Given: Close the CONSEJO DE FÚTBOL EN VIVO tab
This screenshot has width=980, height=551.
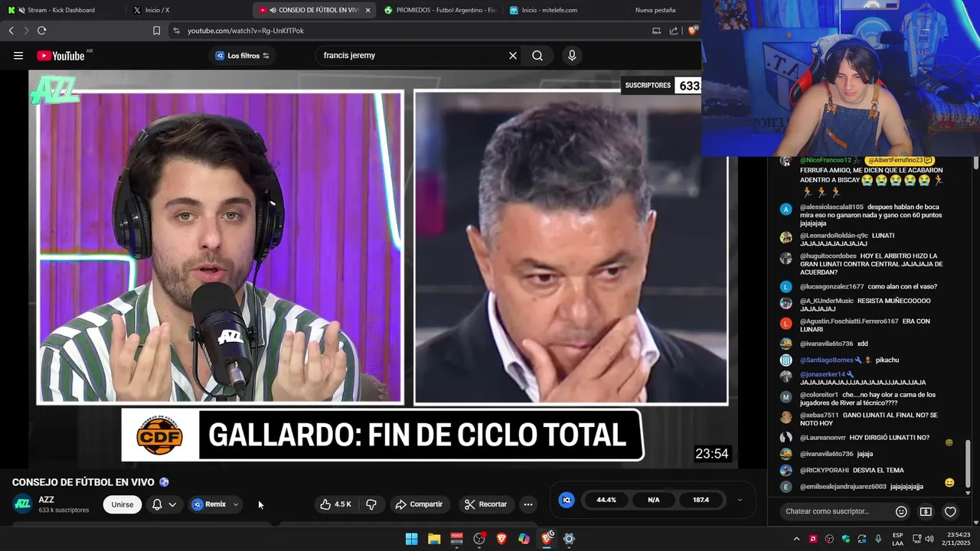Looking at the screenshot, I should pos(368,10).
